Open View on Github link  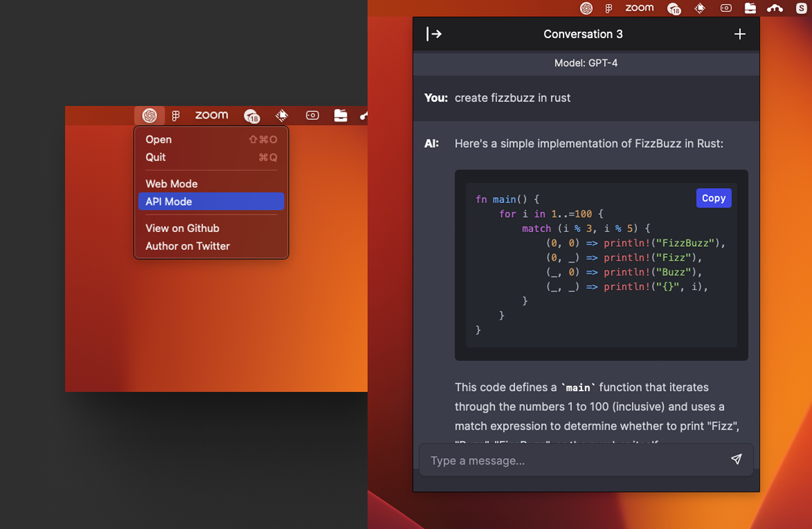pos(182,228)
